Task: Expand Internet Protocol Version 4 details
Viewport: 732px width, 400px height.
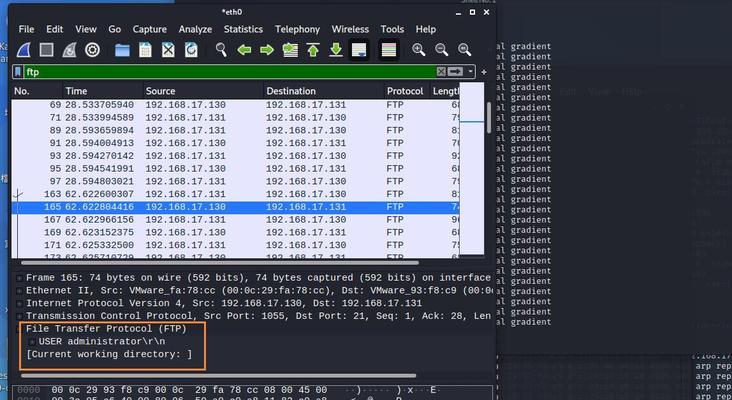Action: point(20,303)
